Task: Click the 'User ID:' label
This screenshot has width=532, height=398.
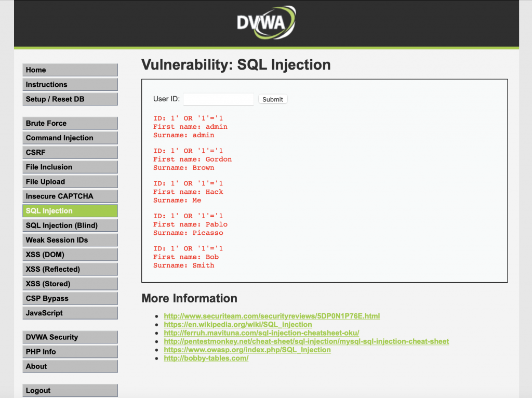Action: tap(167, 99)
